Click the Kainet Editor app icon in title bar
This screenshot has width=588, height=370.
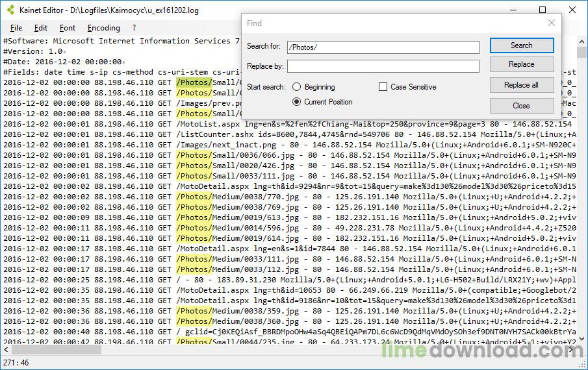pyautogui.click(x=11, y=10)
